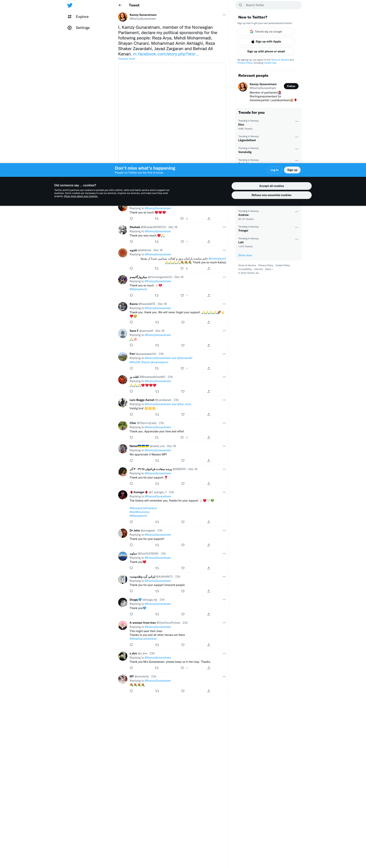Viewport: 366px width, 868px height.
Task: Retweet Kasra's thank you reply
Action: click(157, 322)
